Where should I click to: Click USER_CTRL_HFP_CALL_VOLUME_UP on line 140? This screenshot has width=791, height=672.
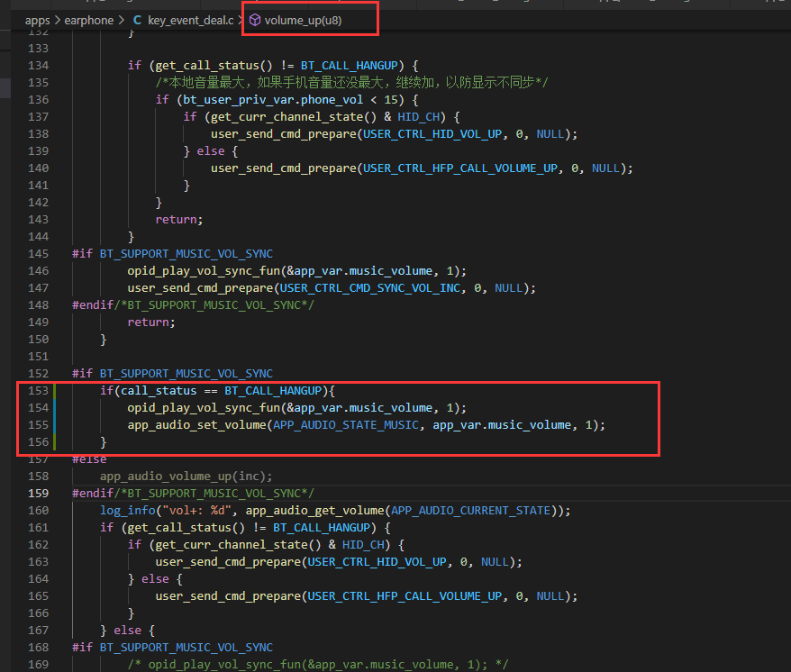pos(460,168)
